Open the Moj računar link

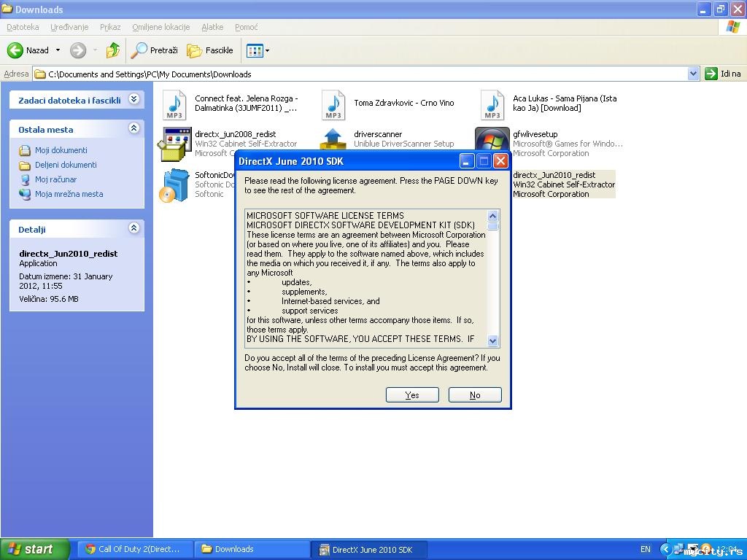pos(55,179)
